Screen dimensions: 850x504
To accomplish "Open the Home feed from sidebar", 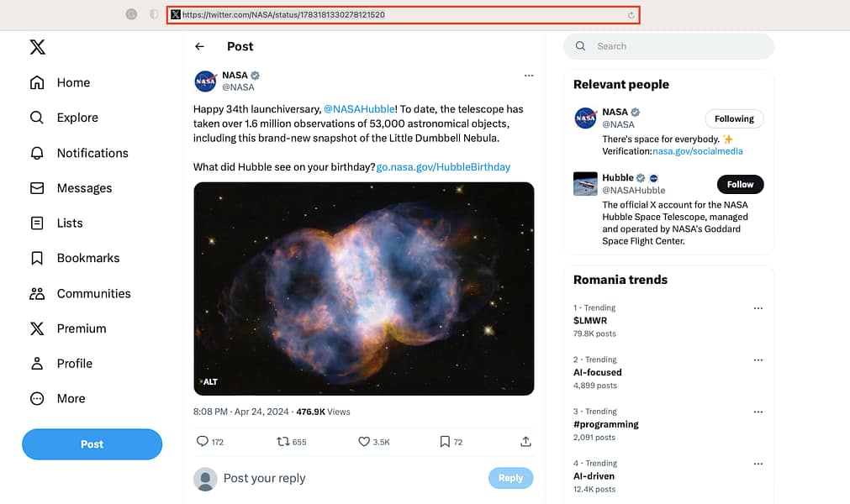I will (73, 82).
